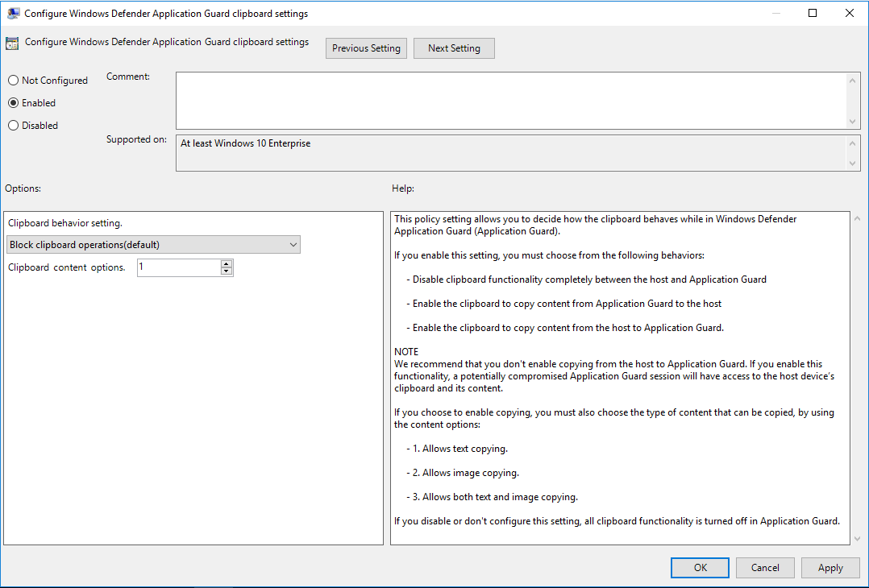Screen dimensions: 869x588
Task: Minimize the policy settings window
Action: click(x=775, y=13)
